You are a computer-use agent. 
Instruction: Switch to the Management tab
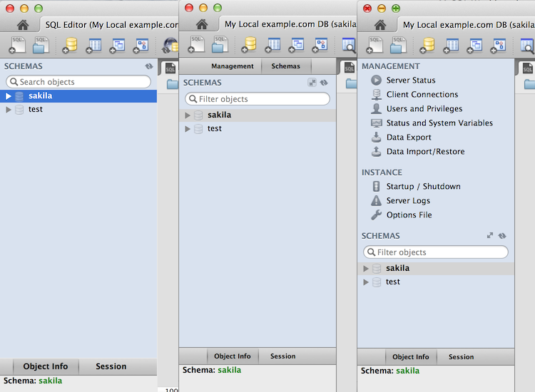point(232,66)
